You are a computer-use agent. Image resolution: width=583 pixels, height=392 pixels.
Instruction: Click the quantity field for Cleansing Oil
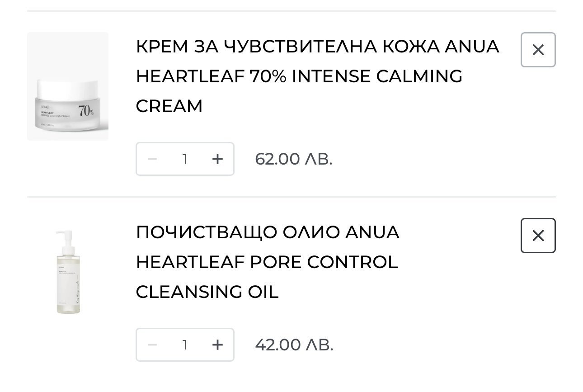click(185, 345)
